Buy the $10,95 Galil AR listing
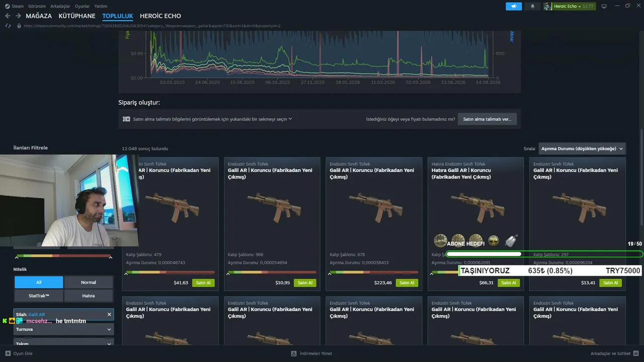Screen dimensions: 644x362 pyautogui.click(x=305, y=283)
